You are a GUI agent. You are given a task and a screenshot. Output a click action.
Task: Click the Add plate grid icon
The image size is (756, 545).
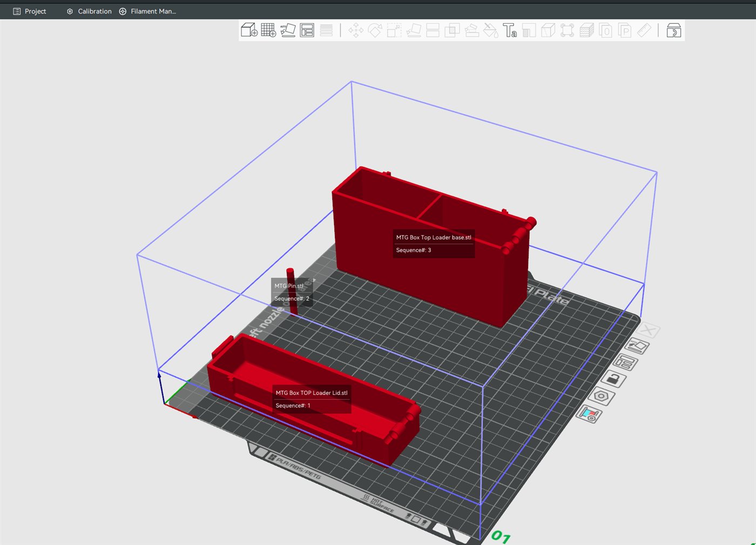[x=268, y=30]
